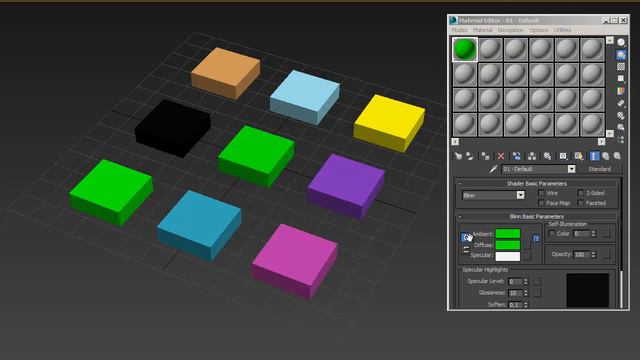
Task: Open the Material ID Channel flyout
Action: [563, 156]
